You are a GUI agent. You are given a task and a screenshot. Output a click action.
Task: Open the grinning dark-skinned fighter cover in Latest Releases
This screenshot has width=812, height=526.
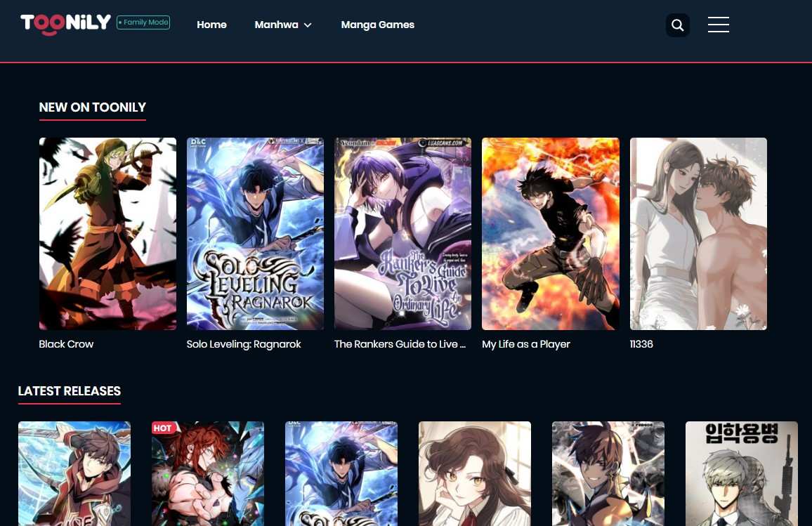click(608, 474)
